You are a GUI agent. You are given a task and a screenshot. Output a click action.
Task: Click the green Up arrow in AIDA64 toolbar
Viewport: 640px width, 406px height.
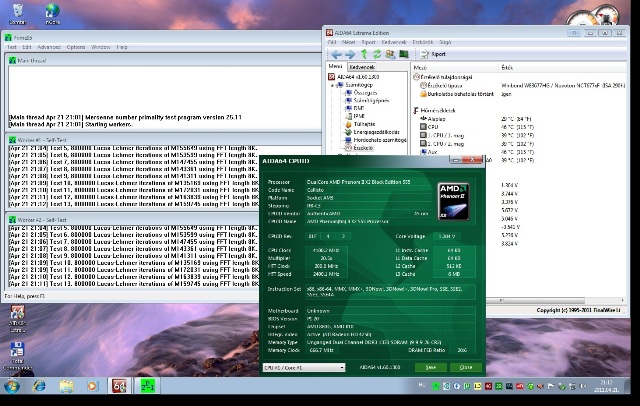364,54
